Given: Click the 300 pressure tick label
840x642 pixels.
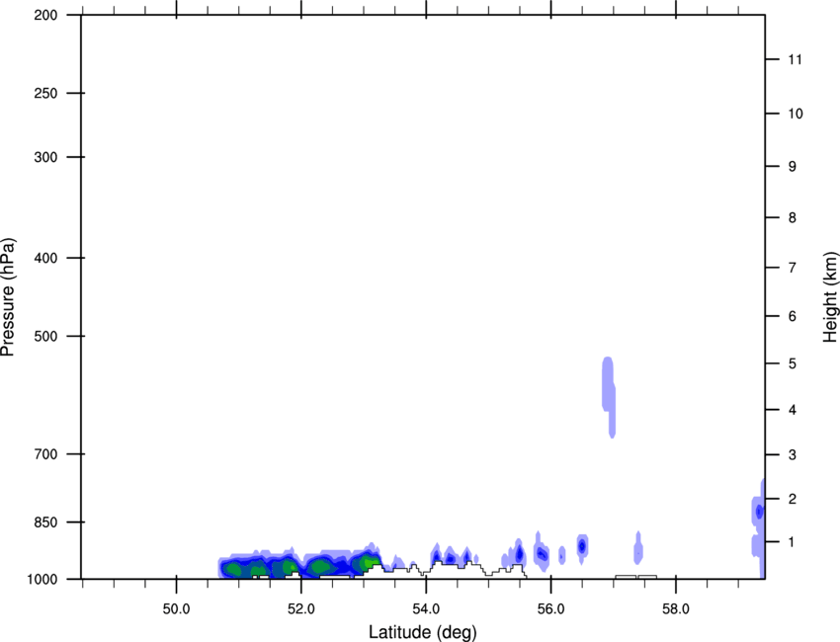Looking at the screenshot, I should click(45, 157).
